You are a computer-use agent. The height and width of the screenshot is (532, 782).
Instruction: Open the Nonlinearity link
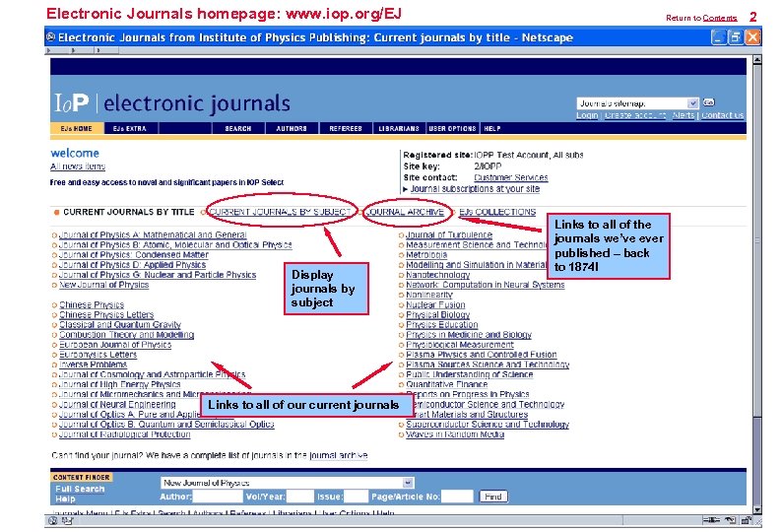click(428, 295)
